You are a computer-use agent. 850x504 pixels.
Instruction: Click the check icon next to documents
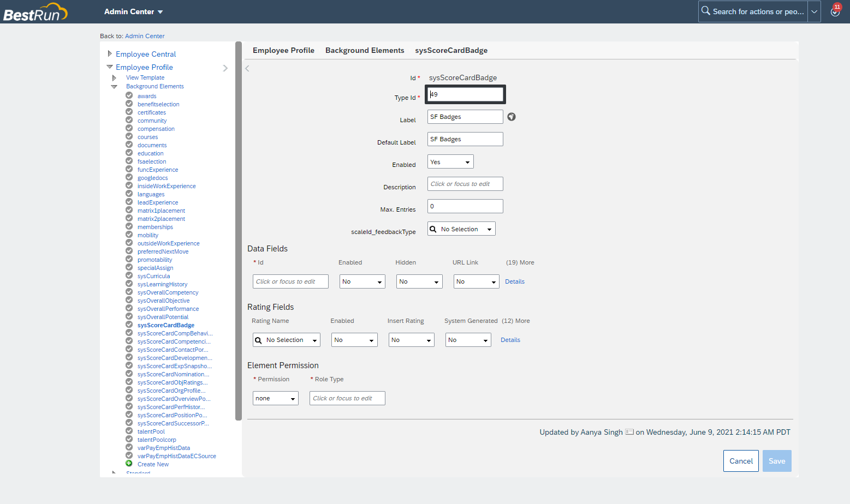129,145
